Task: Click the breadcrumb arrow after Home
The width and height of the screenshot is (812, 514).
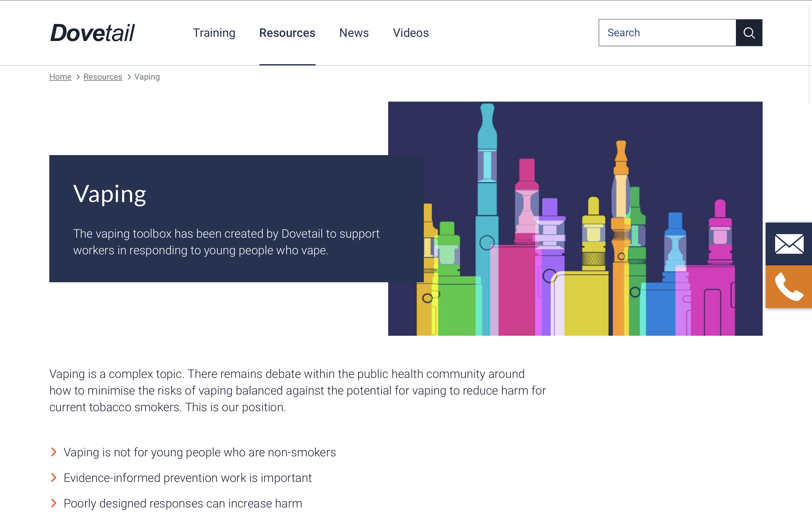Action: (x=78, y=77)
